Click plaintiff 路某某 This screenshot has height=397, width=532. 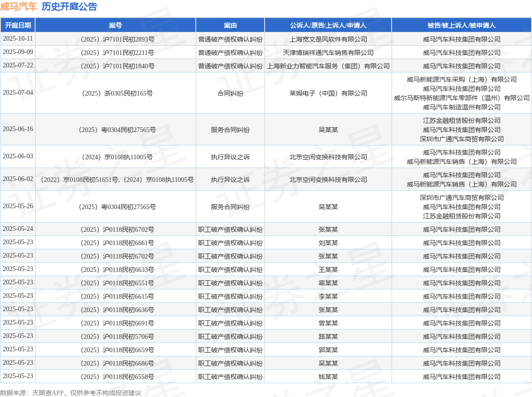[328, 337]
